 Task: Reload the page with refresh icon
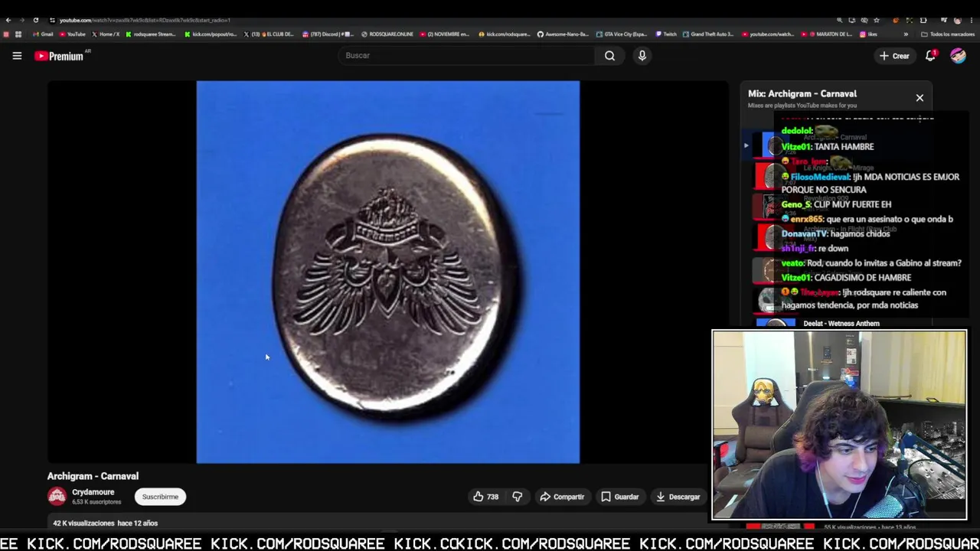click(35, 20)
